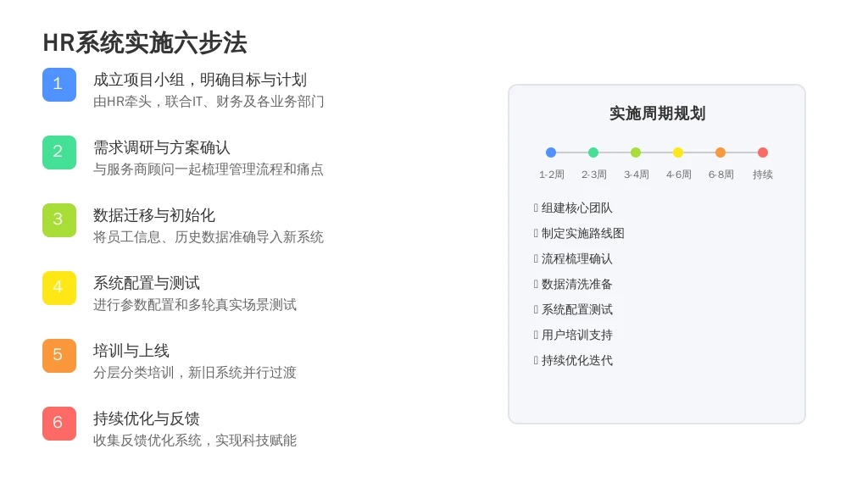
Task: Select the green 2-3周 timeline dot
Action: 593,152
